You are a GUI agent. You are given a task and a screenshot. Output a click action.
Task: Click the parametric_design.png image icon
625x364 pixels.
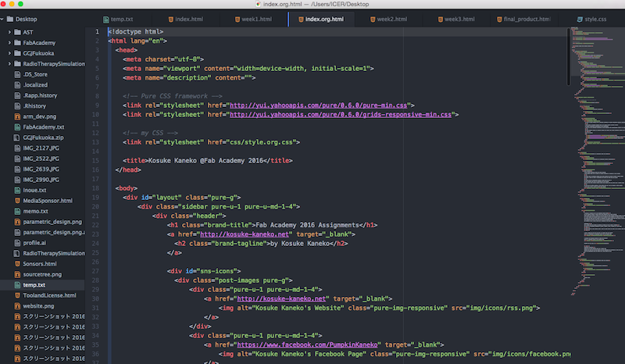[17, 222]
